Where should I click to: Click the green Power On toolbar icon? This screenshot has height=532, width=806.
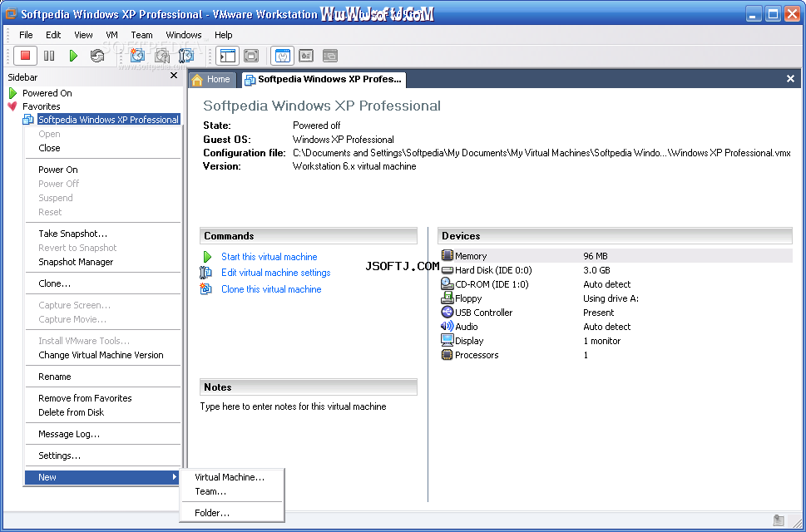coord(73,56)
